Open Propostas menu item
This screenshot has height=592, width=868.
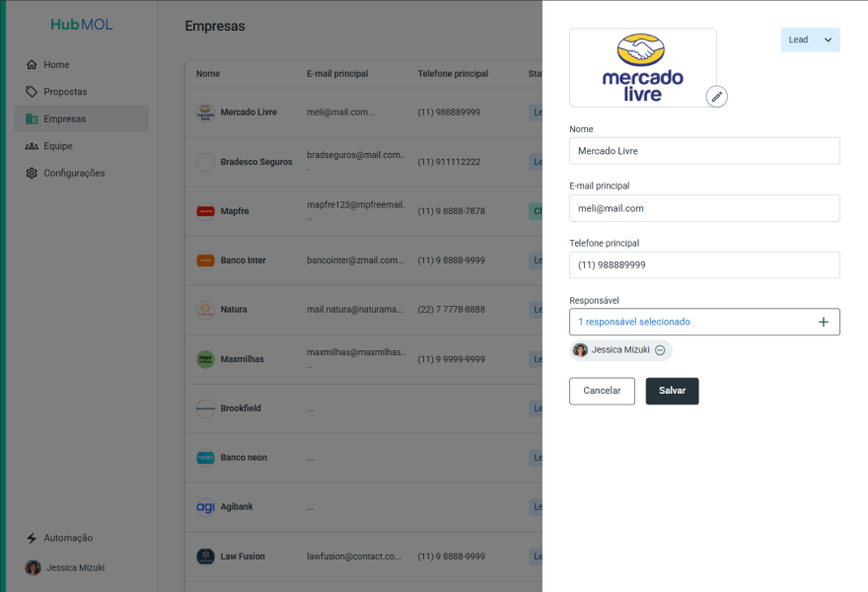point(81,92)
